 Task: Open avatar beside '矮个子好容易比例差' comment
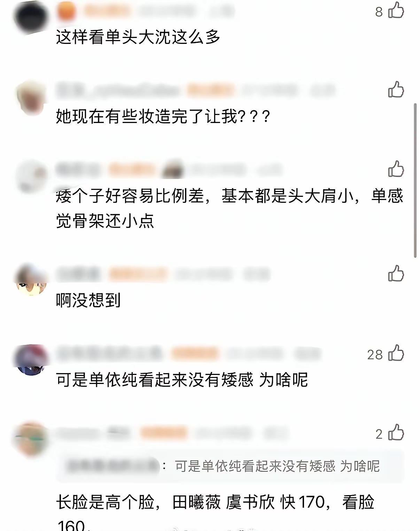pos(31,176)
